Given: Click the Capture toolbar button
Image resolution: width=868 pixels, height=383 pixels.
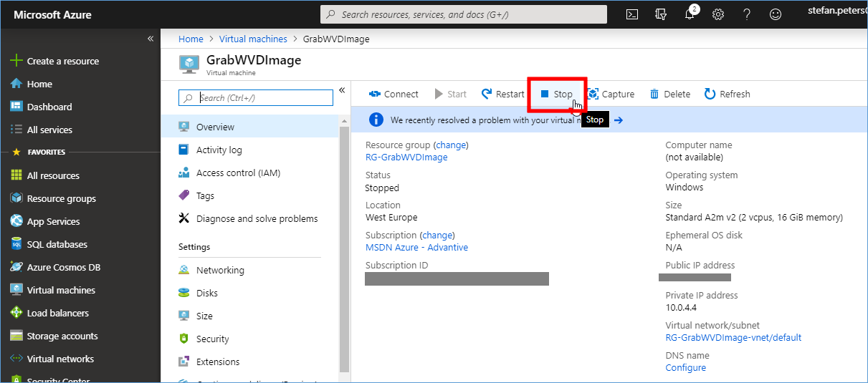Looking at the screenshot, I should (x=611, y=94).
